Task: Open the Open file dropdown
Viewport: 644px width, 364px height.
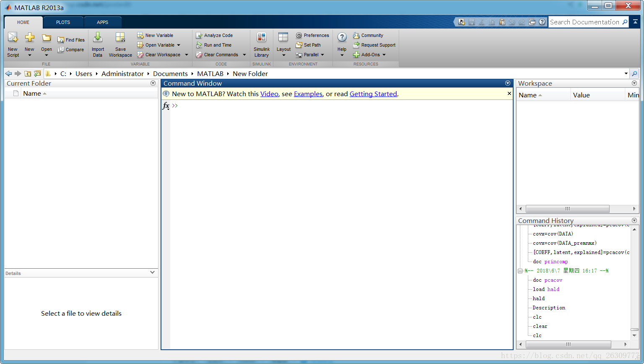Action: 47,55
